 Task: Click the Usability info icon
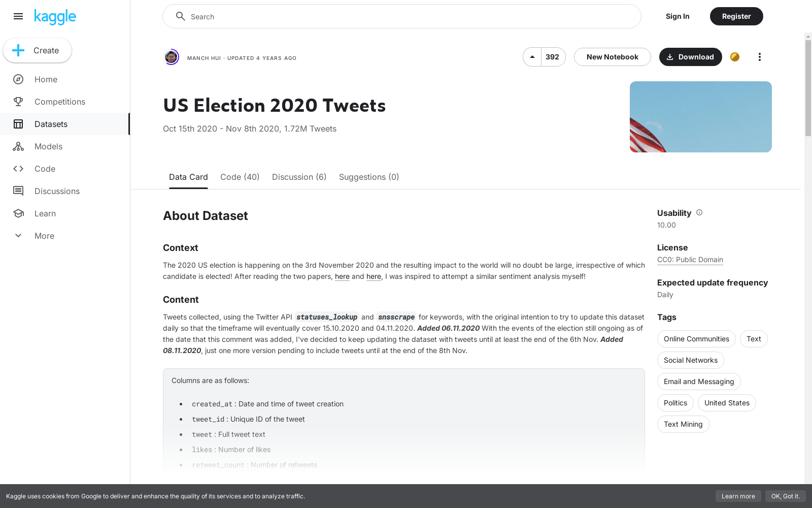click(699, 213)
